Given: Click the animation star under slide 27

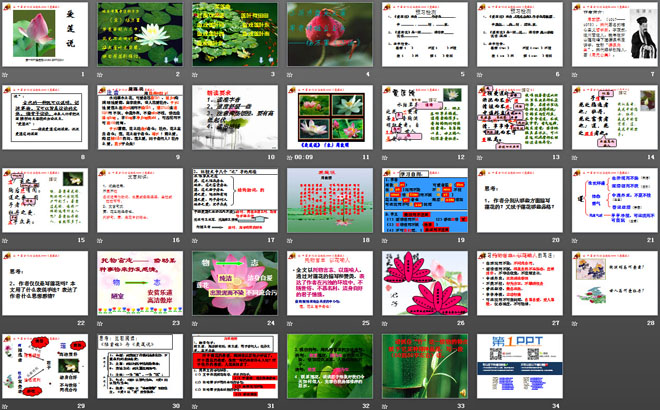Looking at the screenshot, I should coord(480,323).
